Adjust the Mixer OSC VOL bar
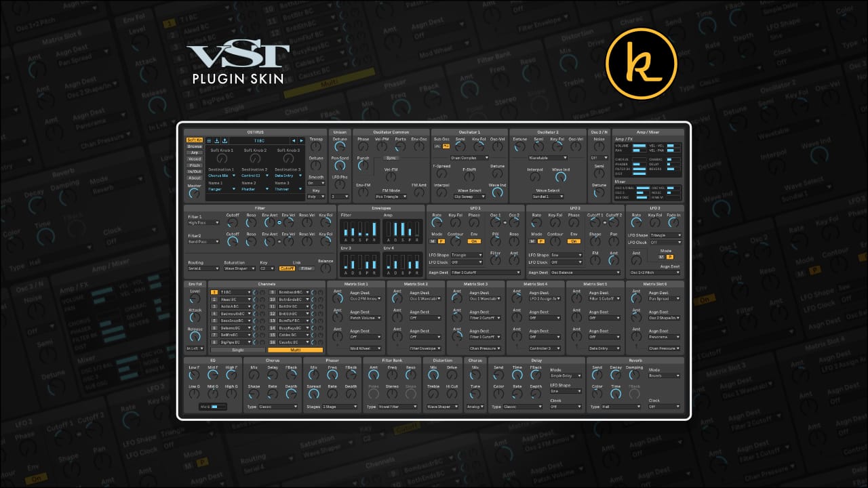This screenshot has height=488, width=868. tap(674, 188)
